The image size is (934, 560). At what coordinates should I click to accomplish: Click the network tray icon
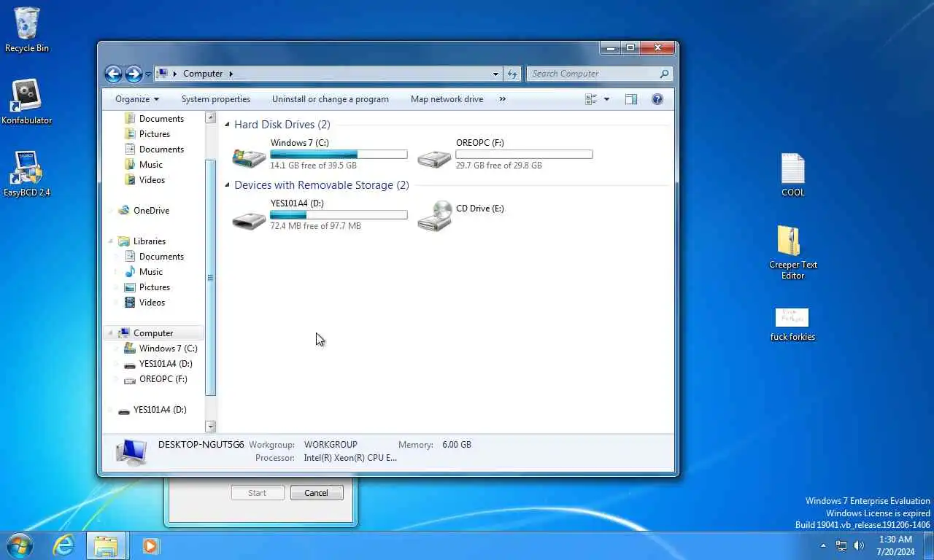tap(841, 545)
